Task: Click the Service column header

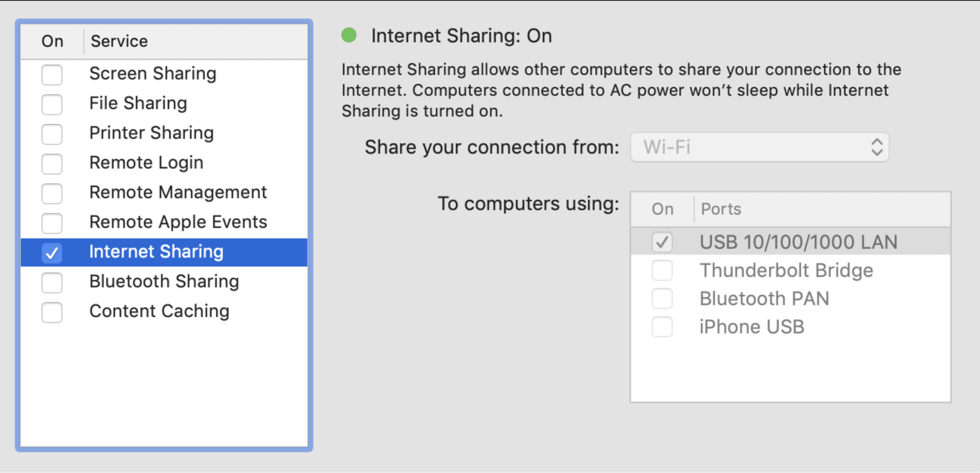Action: 119,41
